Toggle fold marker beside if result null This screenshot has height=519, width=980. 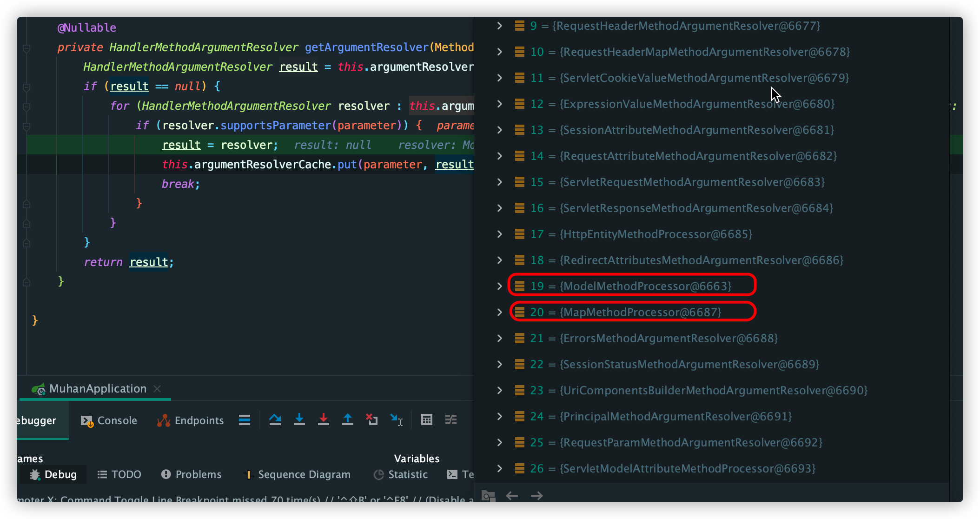coord(26,87)
